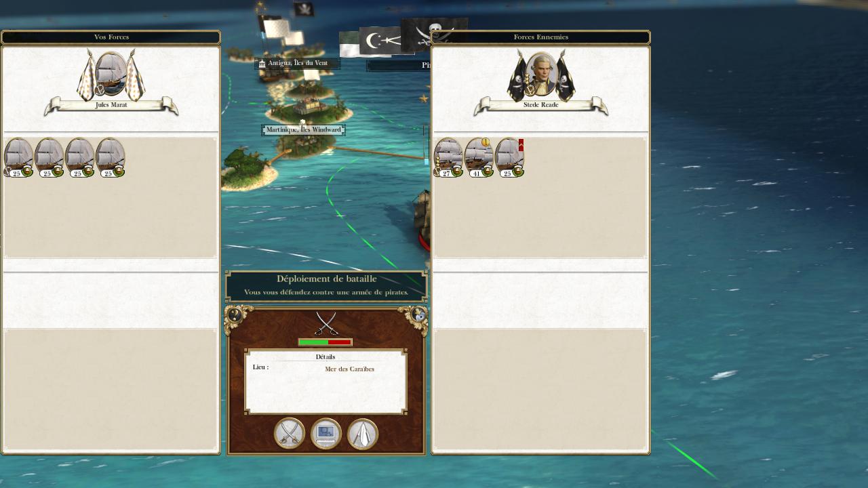Click Jules Marat's admiral portrait
The height and width of the screenshot is (488, 868).
[111, 73]
